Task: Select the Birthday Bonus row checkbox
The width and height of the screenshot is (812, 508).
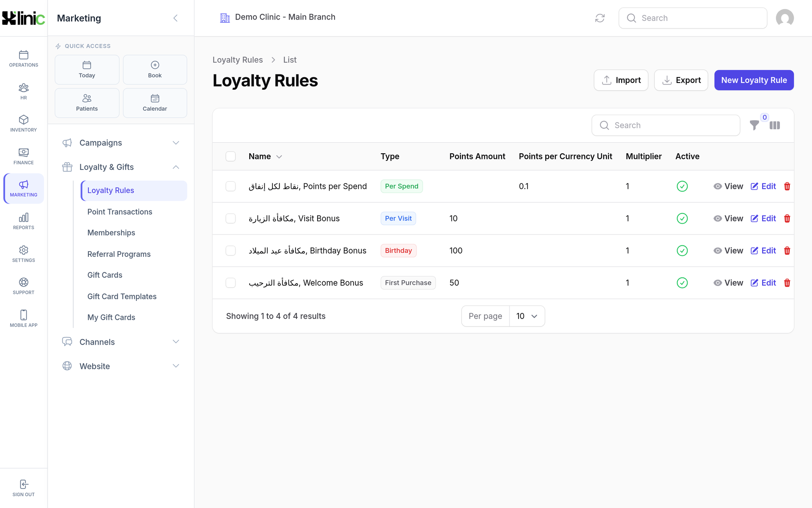Action: (x=231, y=251)
